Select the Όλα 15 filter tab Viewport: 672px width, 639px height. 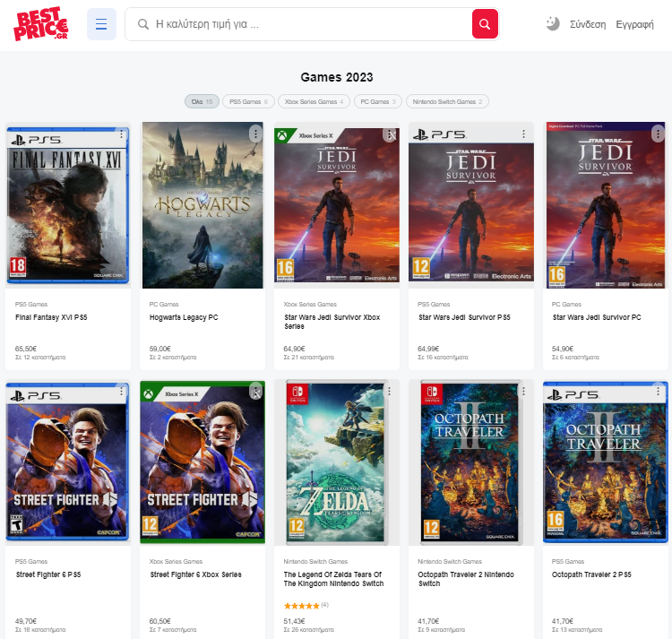point(202,101)
